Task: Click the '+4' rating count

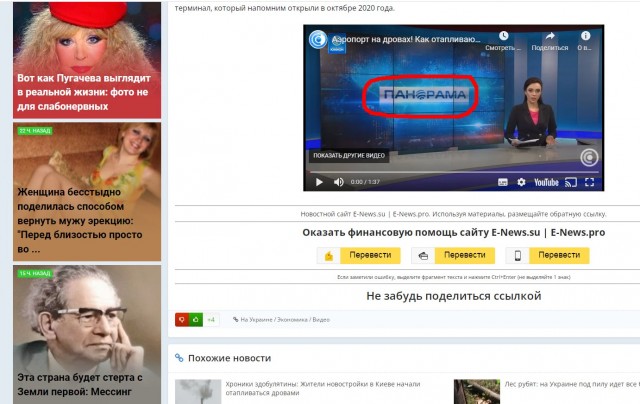Action: coord(211,320)
